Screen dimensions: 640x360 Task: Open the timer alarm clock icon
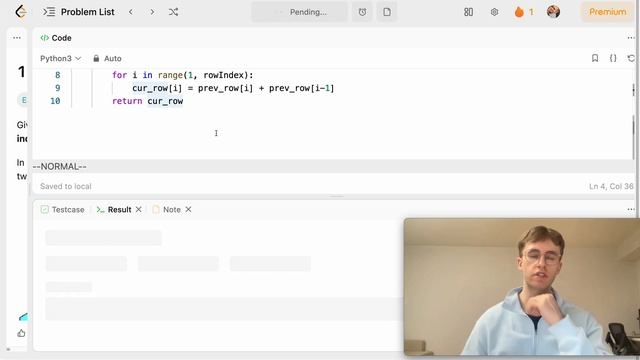(362, 12)
